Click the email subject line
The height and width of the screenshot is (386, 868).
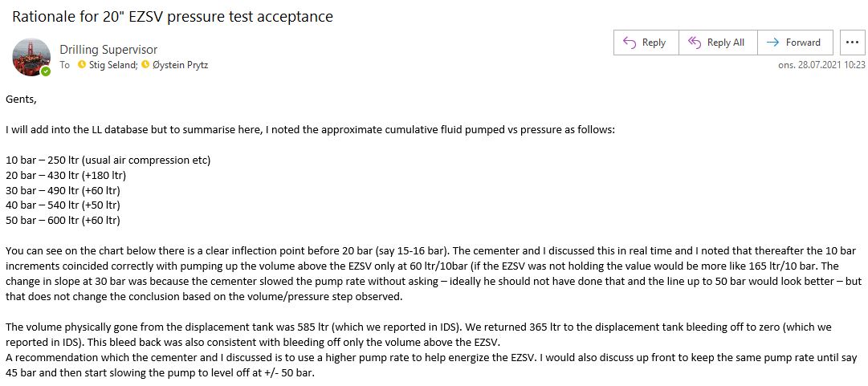[173, 16]
